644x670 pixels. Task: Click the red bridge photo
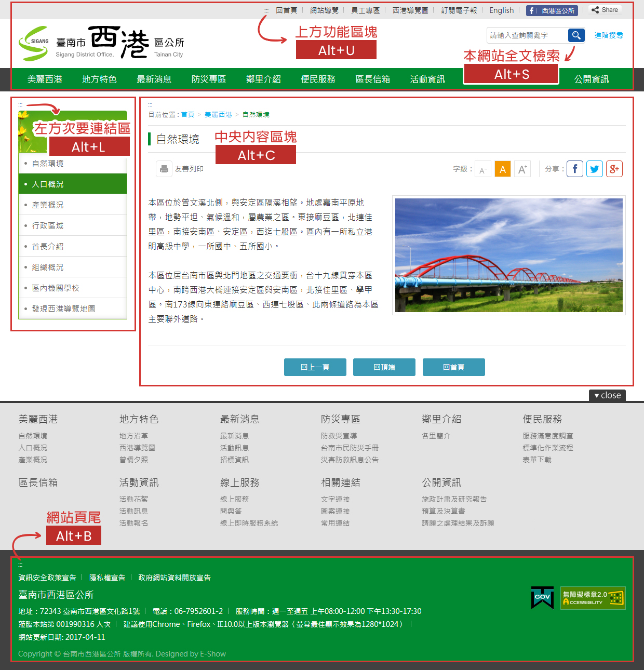[x=509, y=255]
